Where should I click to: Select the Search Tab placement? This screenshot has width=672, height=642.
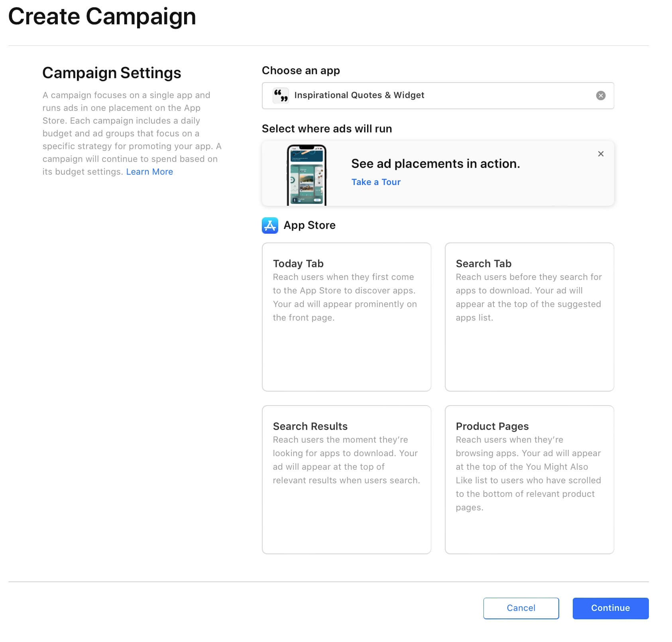[x=529, y=316]
